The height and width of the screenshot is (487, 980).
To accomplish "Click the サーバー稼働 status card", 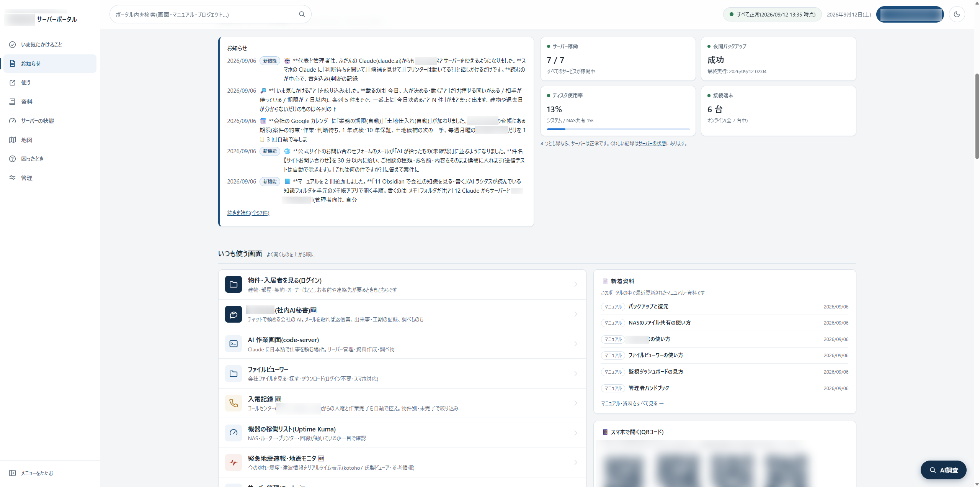I will click(x=618, y=59).
